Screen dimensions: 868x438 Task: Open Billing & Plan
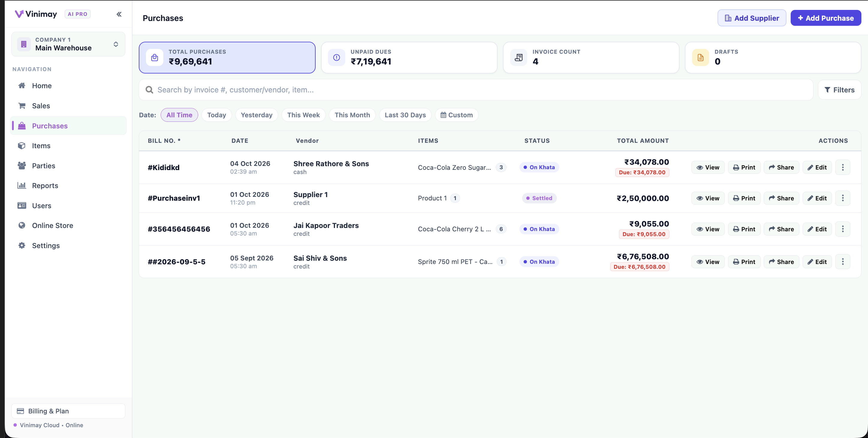(68, 411)
